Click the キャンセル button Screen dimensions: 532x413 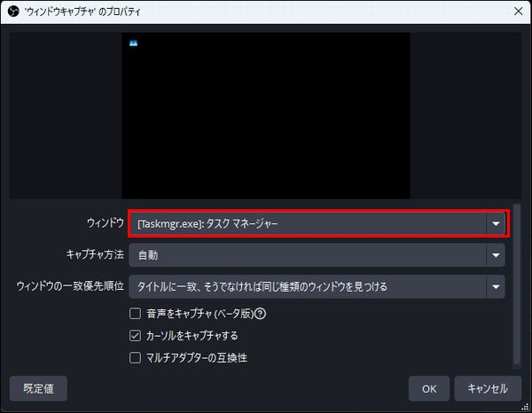(x=488, y=388)
